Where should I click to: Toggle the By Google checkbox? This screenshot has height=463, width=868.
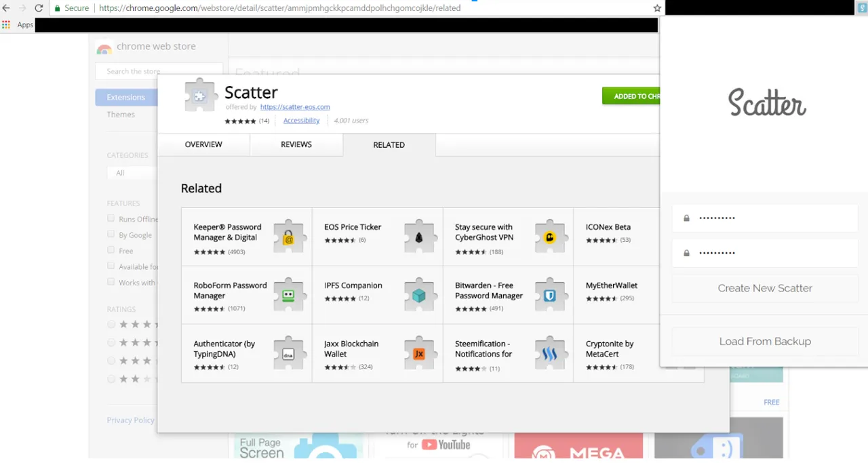[111, 234]
